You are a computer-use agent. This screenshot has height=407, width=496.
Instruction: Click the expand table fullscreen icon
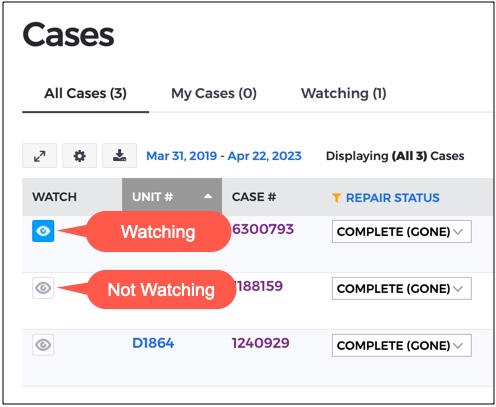click(x=40, y=156)
